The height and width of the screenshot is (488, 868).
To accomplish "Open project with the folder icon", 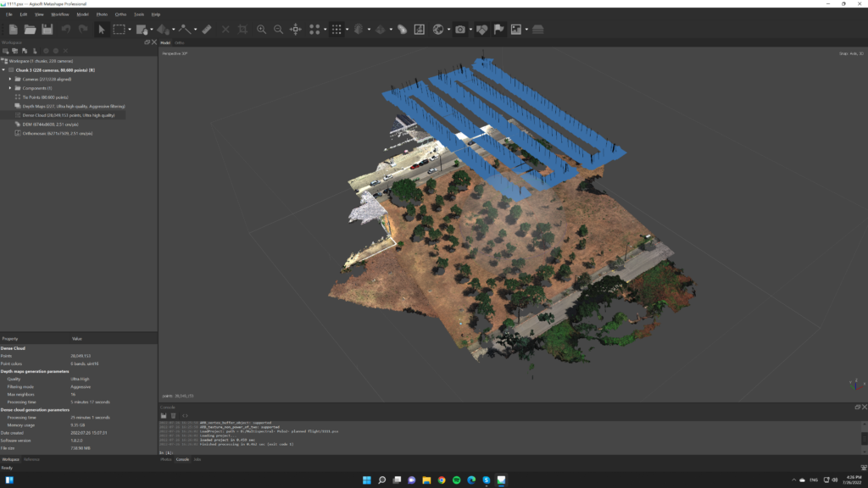I will pos(31,30).
